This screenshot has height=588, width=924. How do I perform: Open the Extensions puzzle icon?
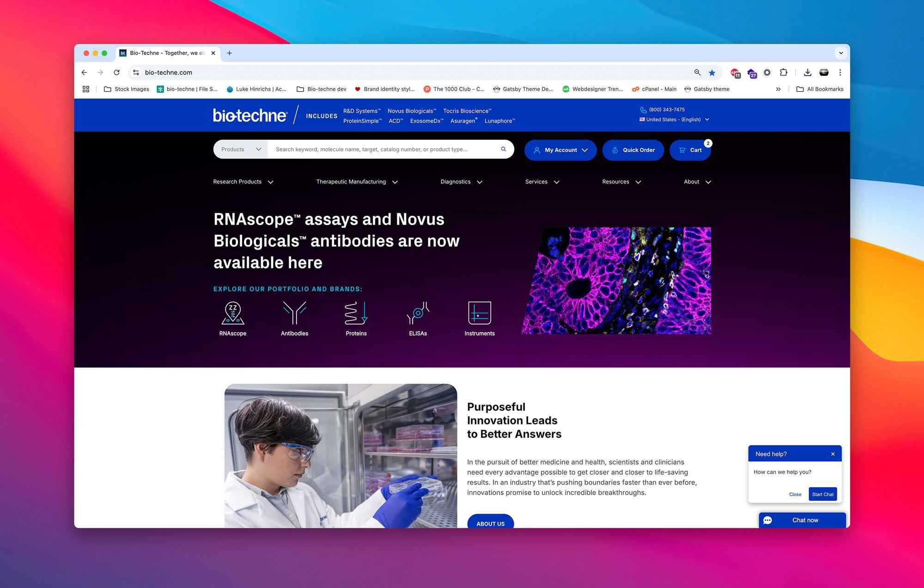(784, 73)
